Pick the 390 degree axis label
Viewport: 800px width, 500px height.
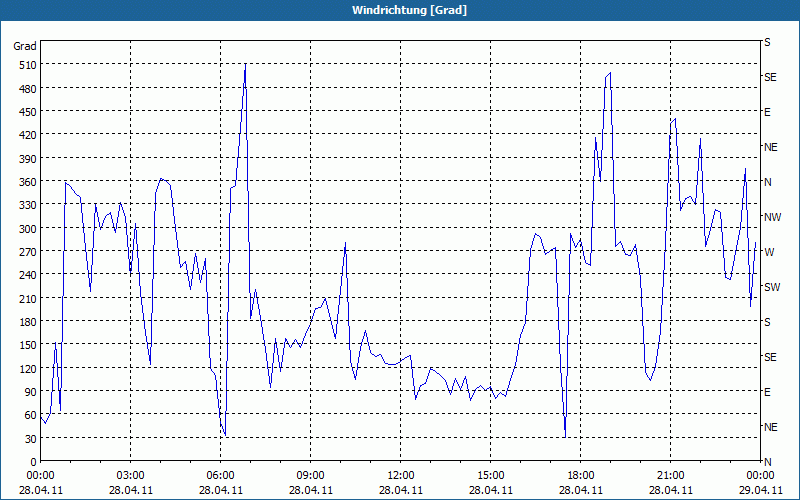pyautogui.click(x=28, y=159)
